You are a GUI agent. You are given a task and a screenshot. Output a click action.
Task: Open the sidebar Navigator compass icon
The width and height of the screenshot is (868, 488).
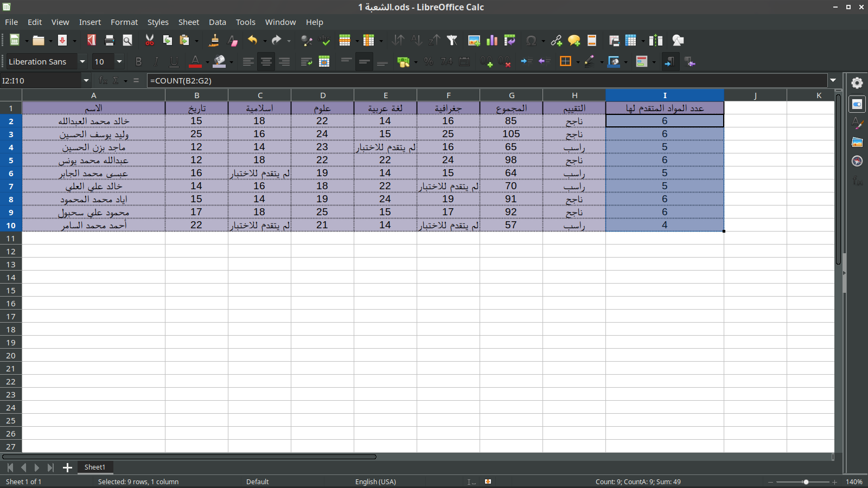[x=857, y=162]
